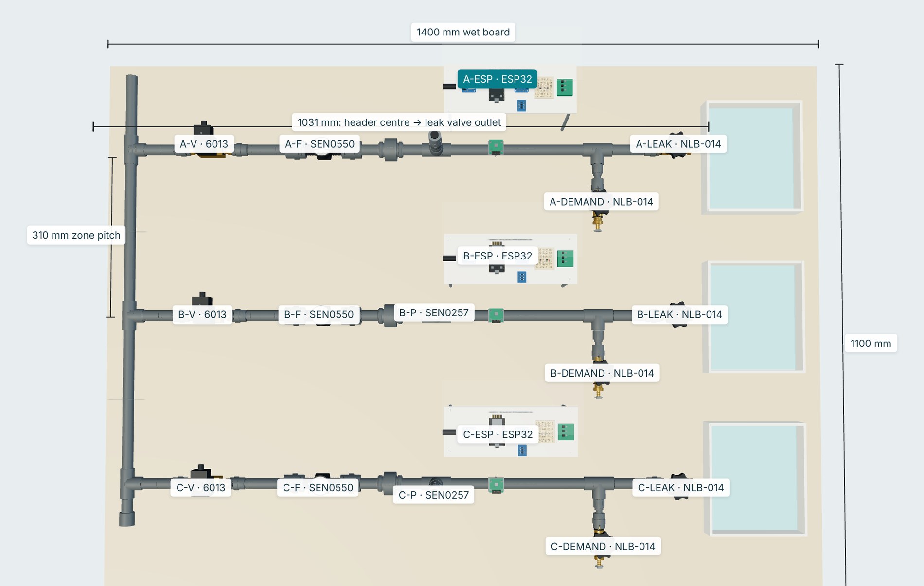
Task: Click the 310 mm zone pitch dimension label
Action: (76, 235)
